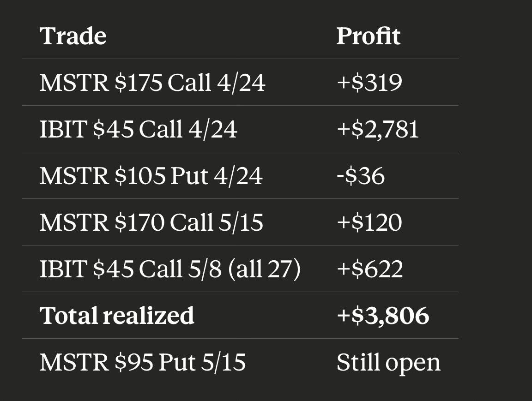This screenshot has width=532, height=401.
Task: Select the MSTR $170 Call 5/15 trade
Action: coord(151,223)
